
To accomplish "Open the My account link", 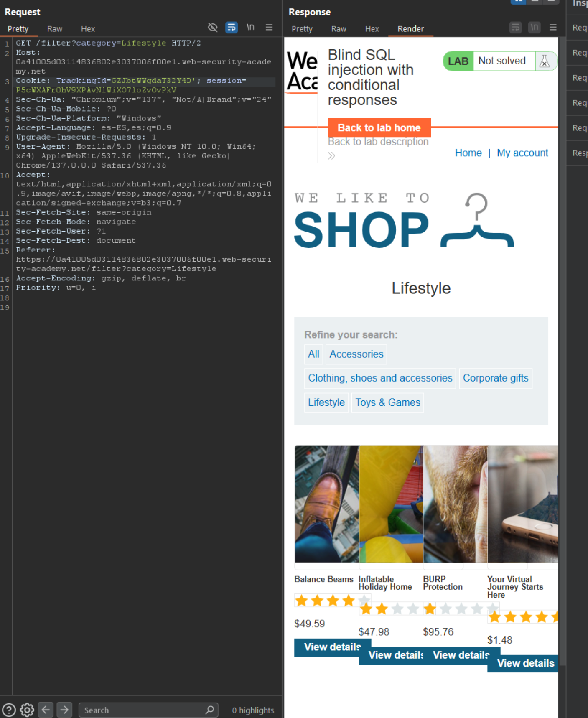I will click(522, 153).
